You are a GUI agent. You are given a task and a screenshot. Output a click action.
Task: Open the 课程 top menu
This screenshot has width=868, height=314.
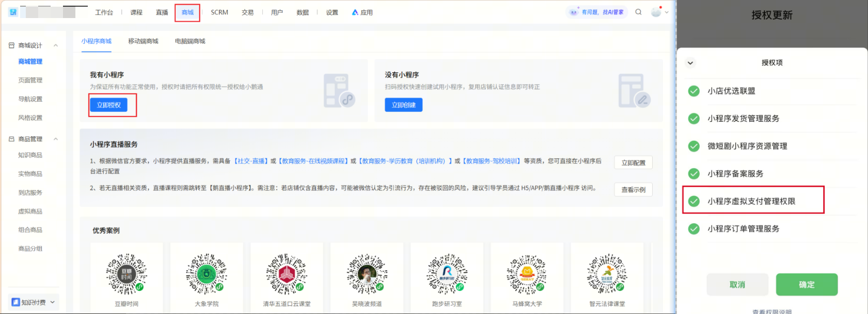click(136, 12)
